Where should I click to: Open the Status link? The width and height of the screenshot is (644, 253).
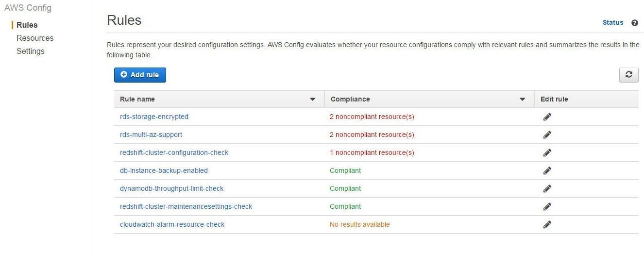click(x=612, y=22)
